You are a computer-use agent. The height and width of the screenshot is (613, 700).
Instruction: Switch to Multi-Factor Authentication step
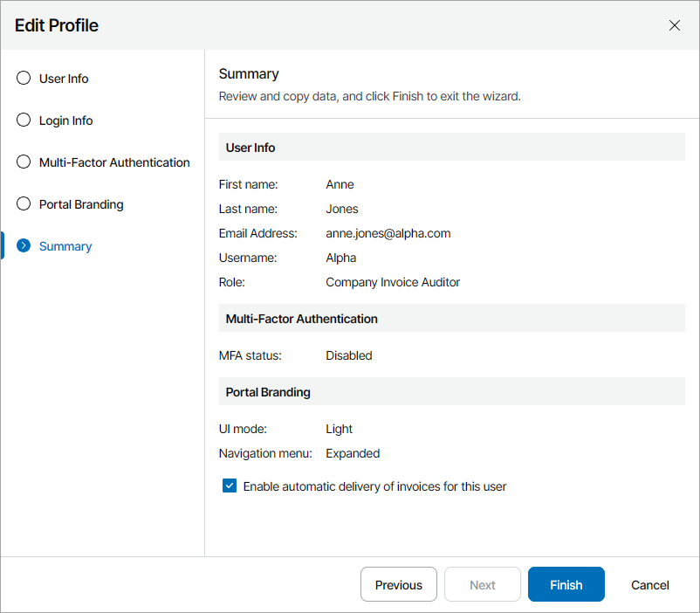(114, 162)
